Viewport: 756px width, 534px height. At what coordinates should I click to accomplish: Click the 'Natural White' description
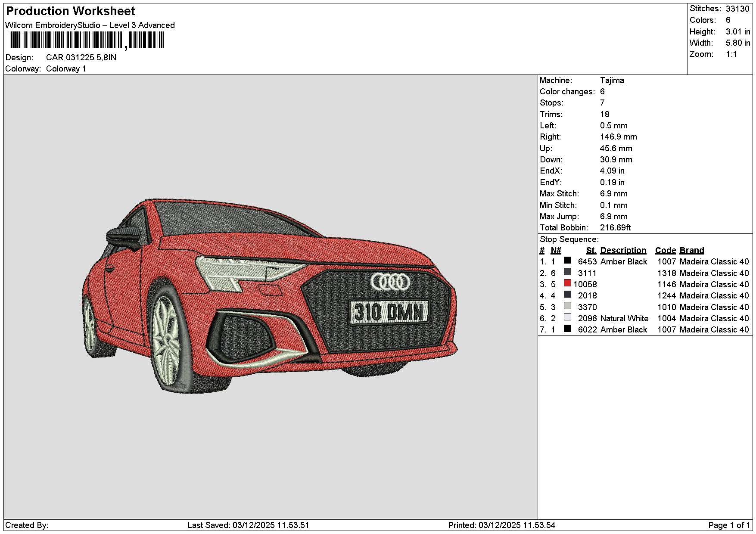624,318
